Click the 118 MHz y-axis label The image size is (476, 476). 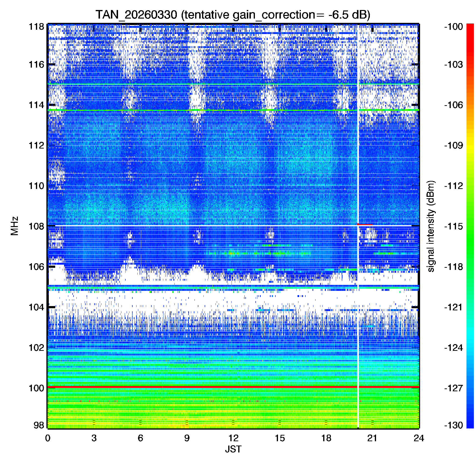coord(36,27)
